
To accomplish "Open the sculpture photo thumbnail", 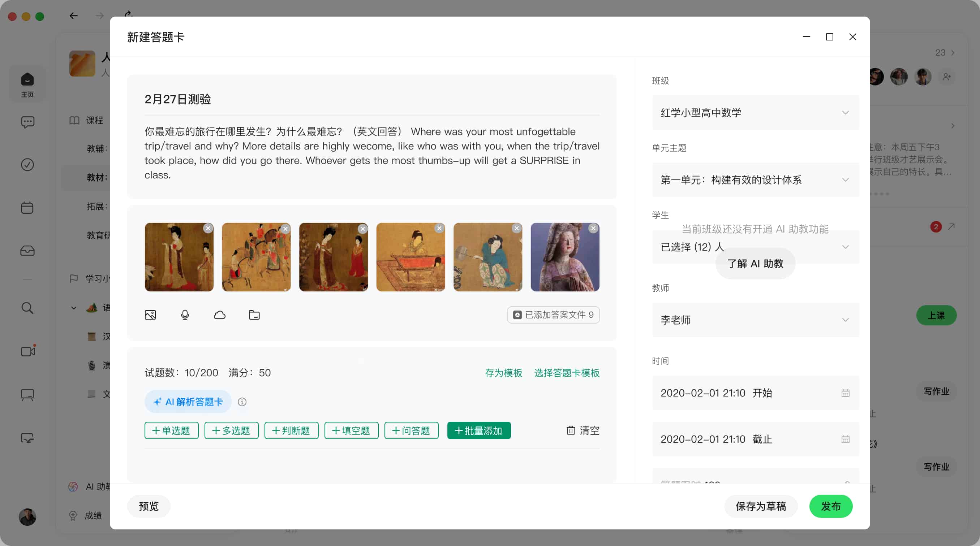I will [x=565, y=257].
